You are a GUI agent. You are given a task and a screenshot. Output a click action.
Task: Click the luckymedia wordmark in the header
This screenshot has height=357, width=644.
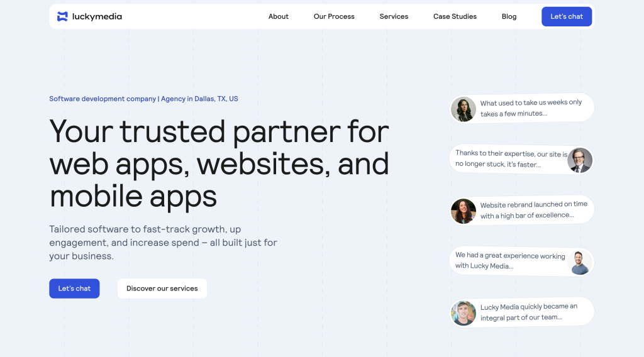pyautogui.click(x=97, y=16)
